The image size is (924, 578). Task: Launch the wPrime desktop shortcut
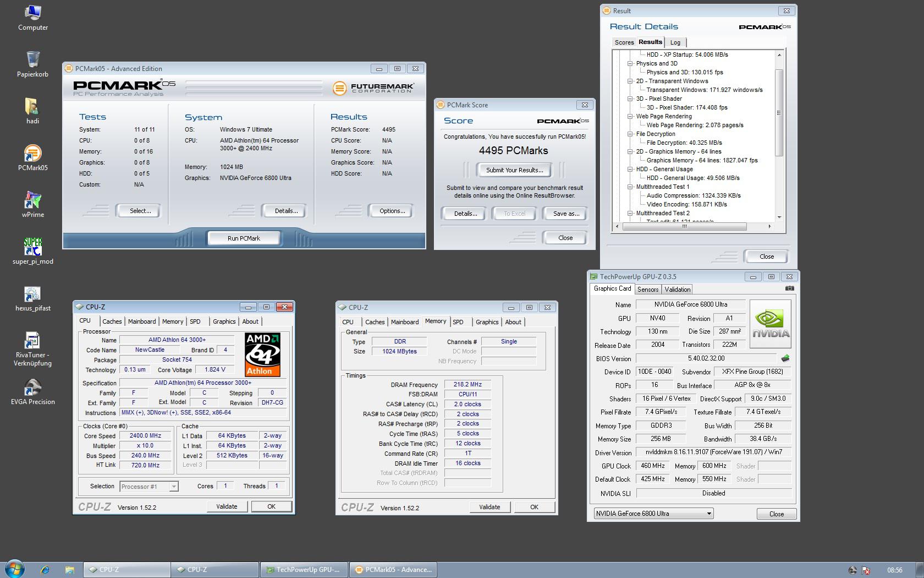(32, 205)
